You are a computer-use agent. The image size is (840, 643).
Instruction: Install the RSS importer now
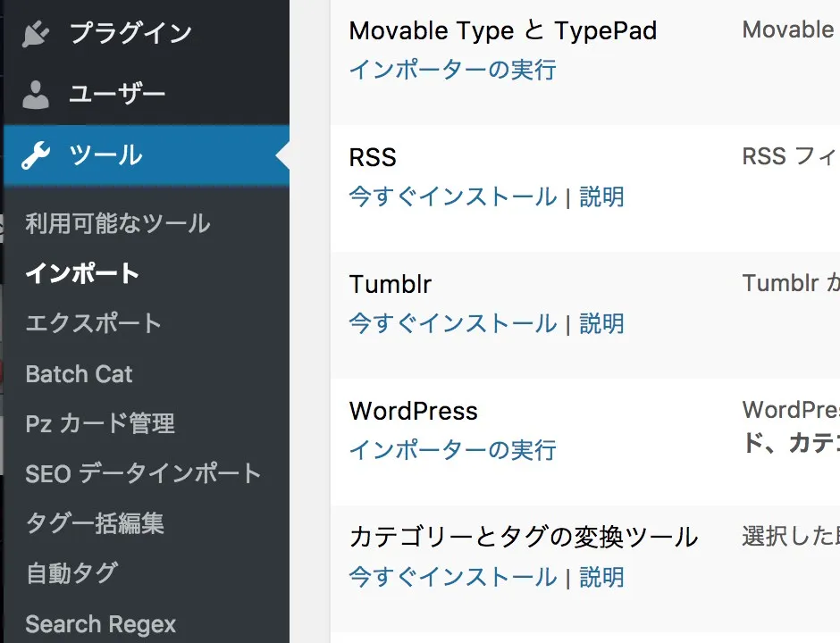click(x=453, y=196)
